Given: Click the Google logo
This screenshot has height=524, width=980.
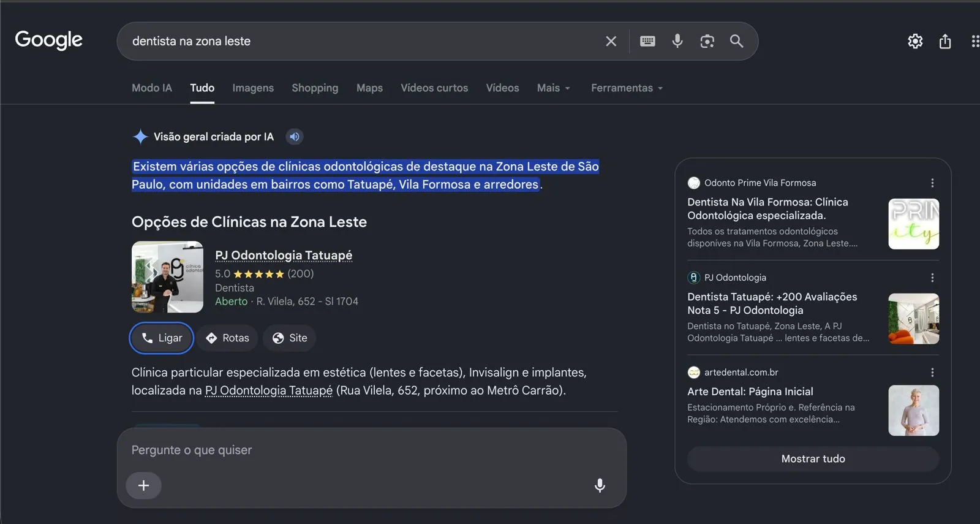Looking at the screenshot, I should pyautogui.click(x=49, y=40).
